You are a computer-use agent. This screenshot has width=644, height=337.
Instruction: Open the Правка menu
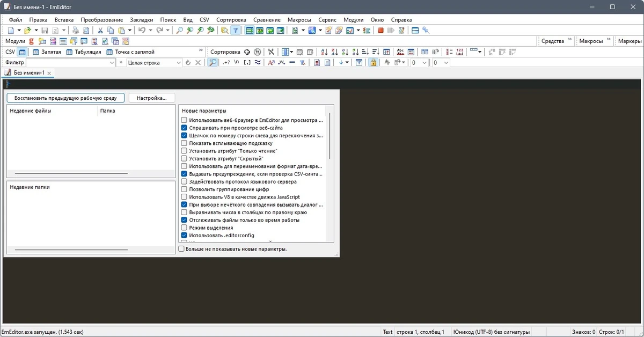(38, 20)
